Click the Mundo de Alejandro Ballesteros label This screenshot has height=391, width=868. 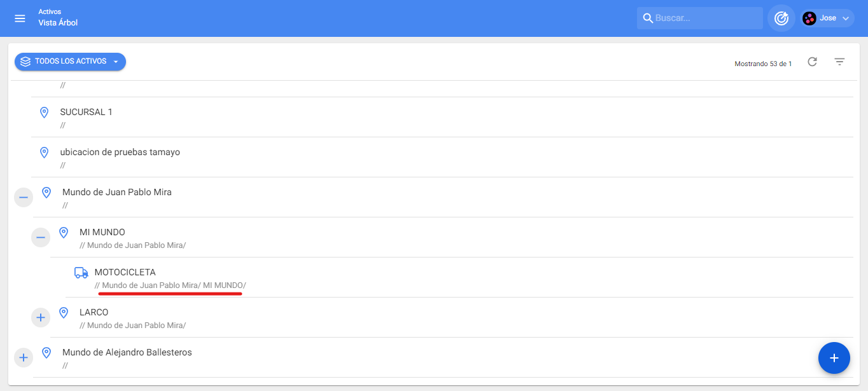pyautogui.click(x=127, y=352)
